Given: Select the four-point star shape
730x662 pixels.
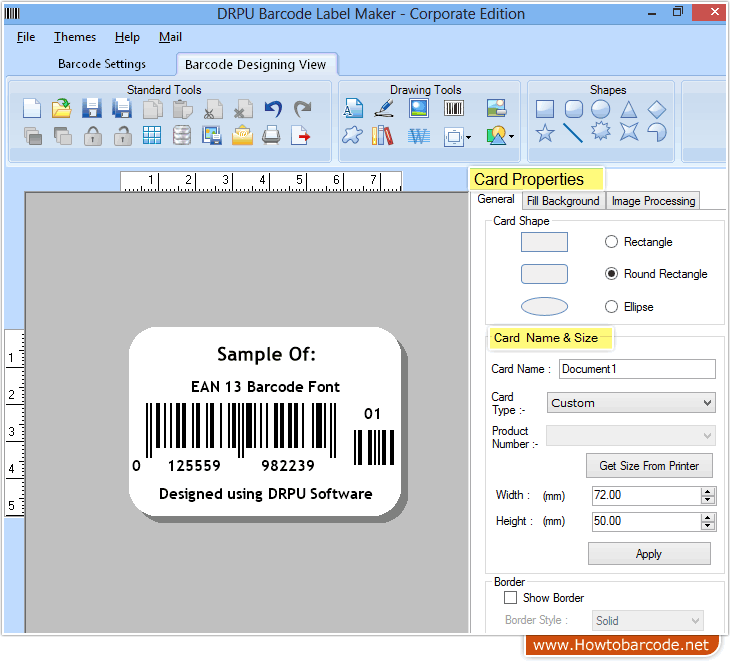Looking at the screenshot, I should [x=629, y=131].
